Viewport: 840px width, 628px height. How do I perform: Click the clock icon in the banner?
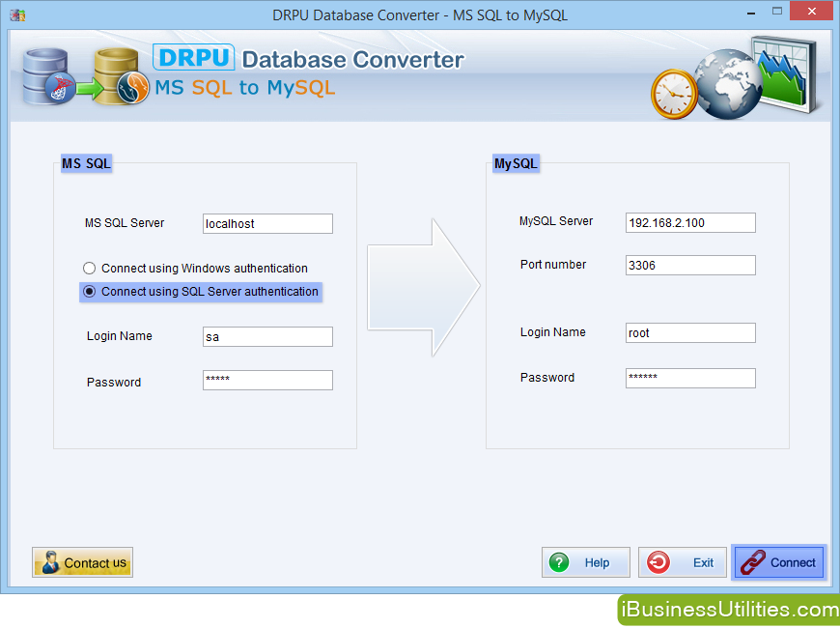coord(674,95)
